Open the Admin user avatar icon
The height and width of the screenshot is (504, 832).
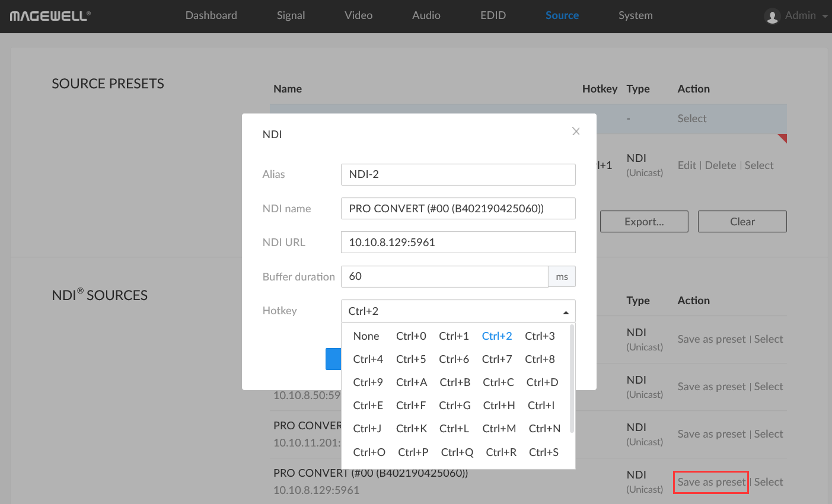772,16
